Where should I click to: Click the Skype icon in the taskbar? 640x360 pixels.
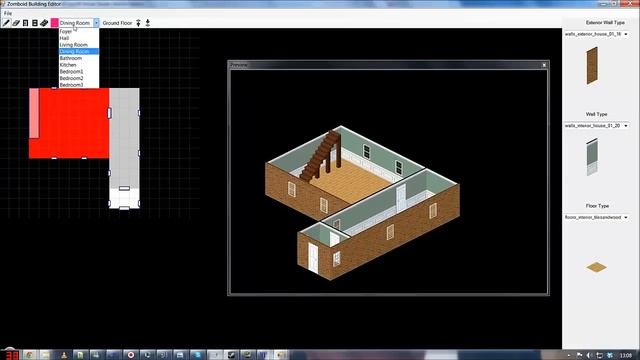198,355
